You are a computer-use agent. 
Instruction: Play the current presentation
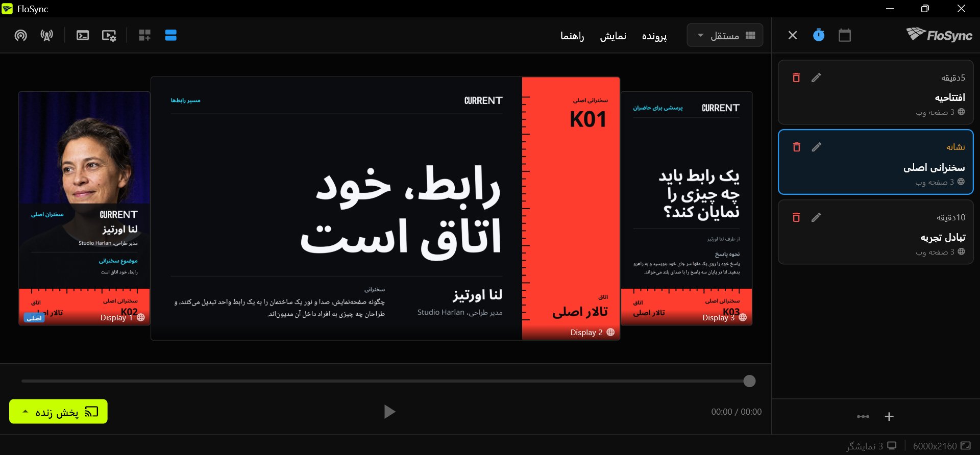(389, 412)
